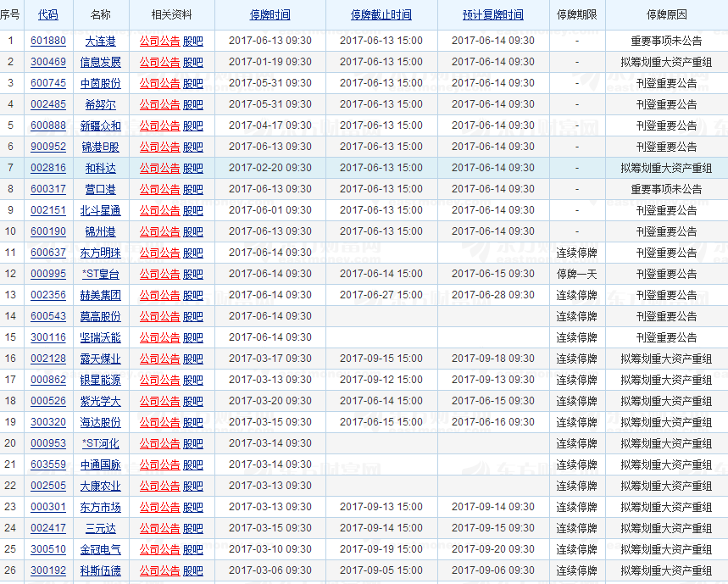This screenshot has height=584, width=728.
Task: Open stock code 000953
Action: (x=48, y=444)
